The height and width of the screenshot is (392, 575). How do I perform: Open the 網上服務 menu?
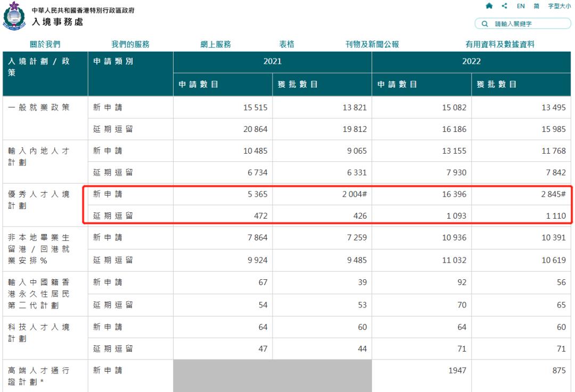click(216, 45)
